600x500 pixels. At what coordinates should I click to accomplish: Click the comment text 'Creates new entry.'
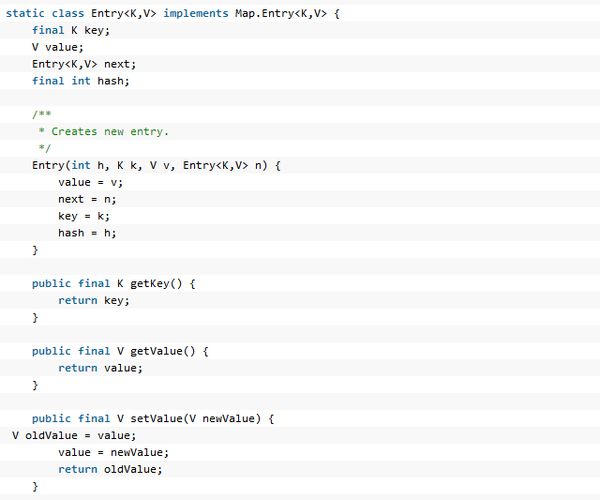point(110,132)
